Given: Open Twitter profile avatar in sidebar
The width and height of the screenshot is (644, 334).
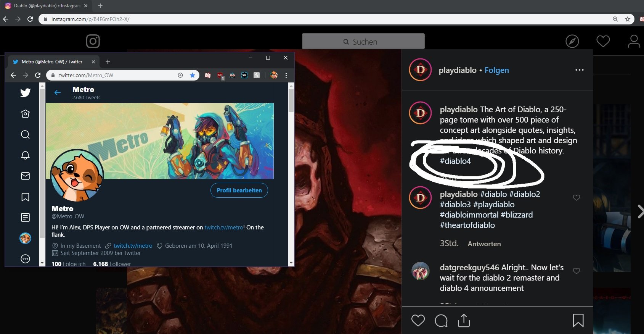Looking at the screenshot, I should click(x=25, y=238).
